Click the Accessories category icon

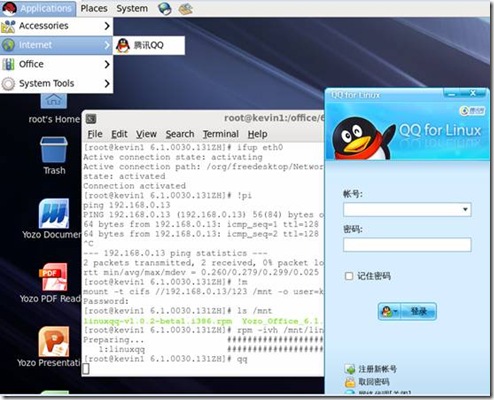(8, 26)
